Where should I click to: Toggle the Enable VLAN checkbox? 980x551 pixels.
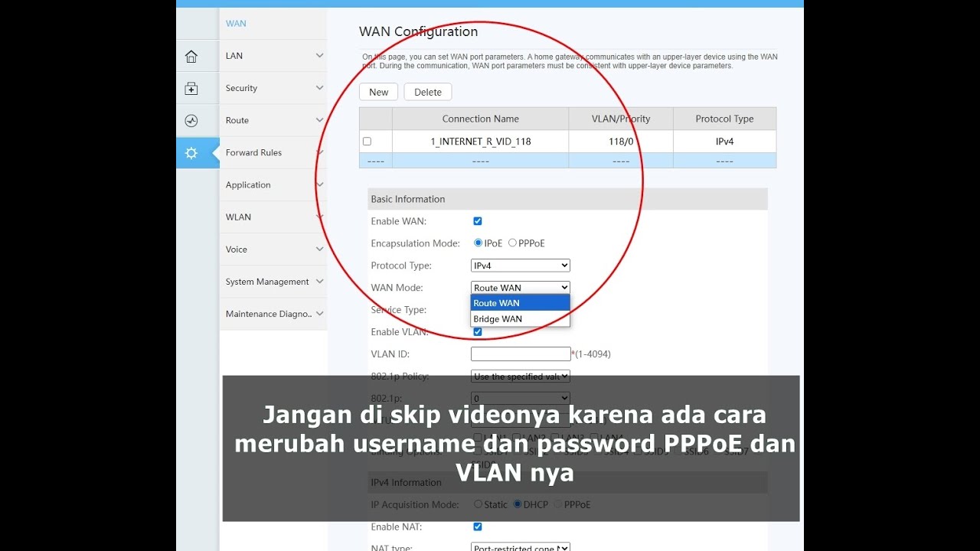click(x=478, y=332)
